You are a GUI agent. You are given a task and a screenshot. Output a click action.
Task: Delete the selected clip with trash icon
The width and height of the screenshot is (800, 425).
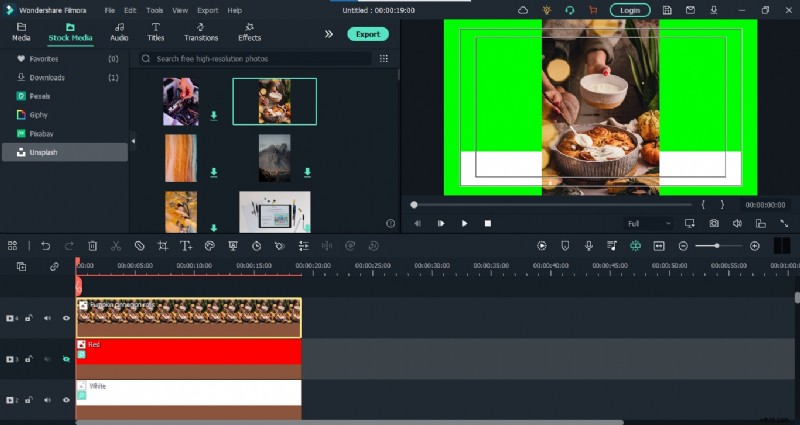(x=92, y=246)
